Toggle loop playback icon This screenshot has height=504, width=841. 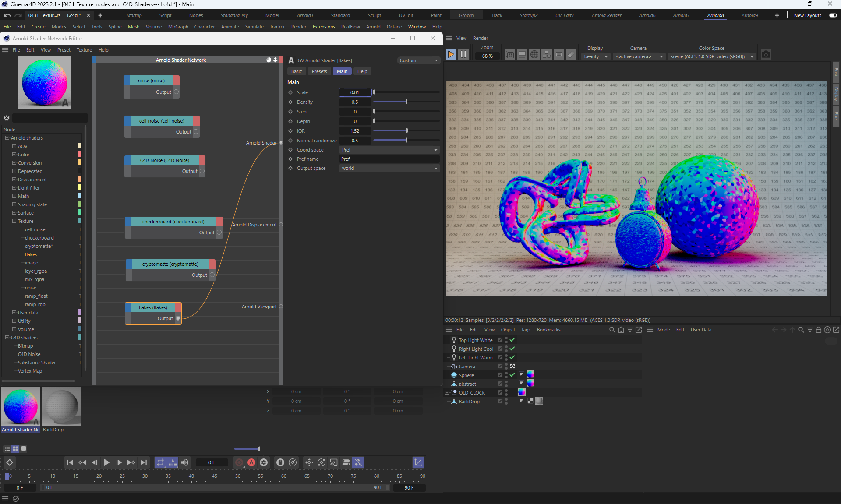pos(160,462)
